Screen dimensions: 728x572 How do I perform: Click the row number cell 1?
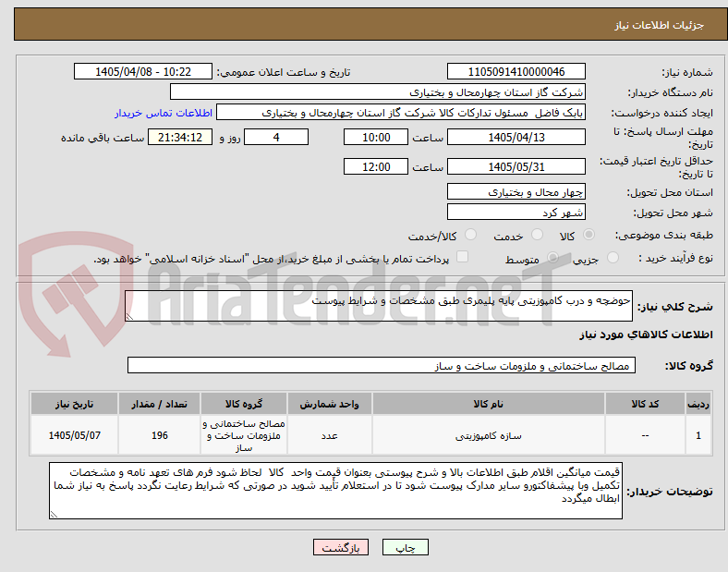point(698,435)
